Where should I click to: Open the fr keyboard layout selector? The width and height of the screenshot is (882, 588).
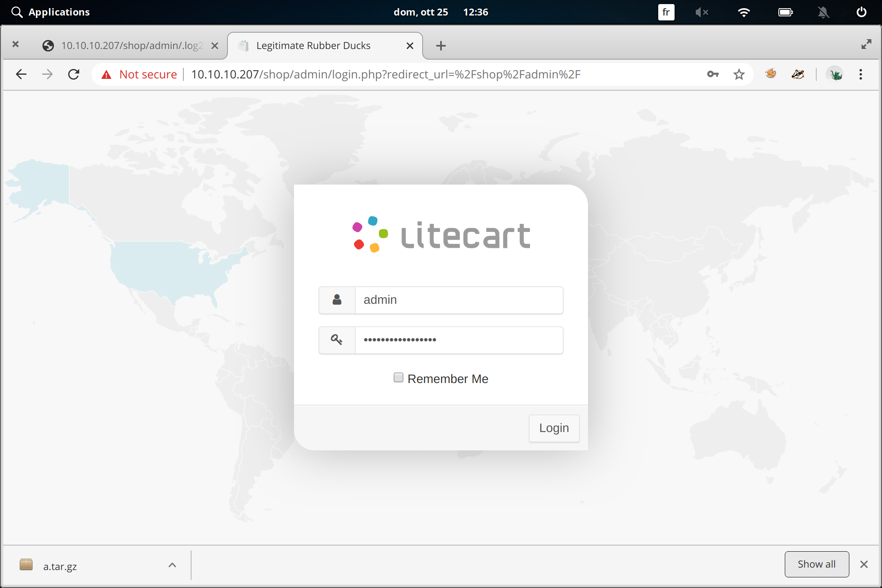pyautogui.click(x=666, y=12)
